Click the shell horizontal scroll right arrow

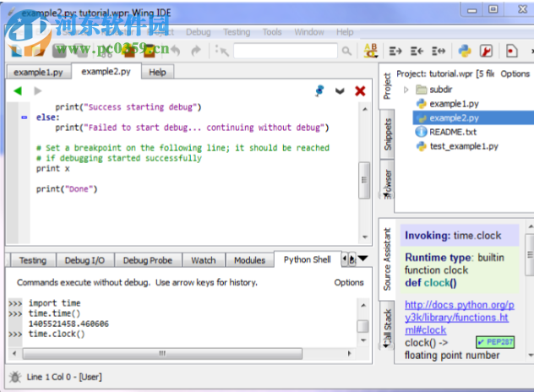(349, 353)
